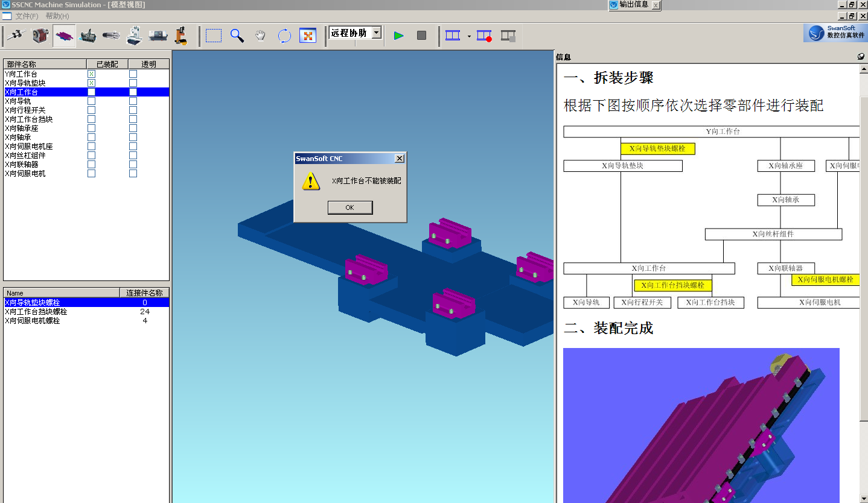Screen dimensions: 868x503
Task: Open the 远程协助 dropdown list
Action: pyautogui.click(x=376, y=33)
